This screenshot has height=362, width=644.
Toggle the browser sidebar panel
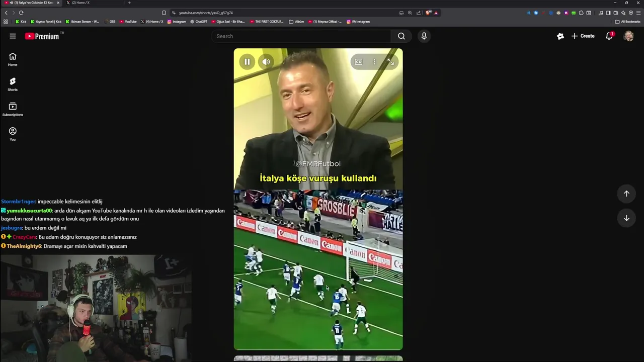click(608, 13)
